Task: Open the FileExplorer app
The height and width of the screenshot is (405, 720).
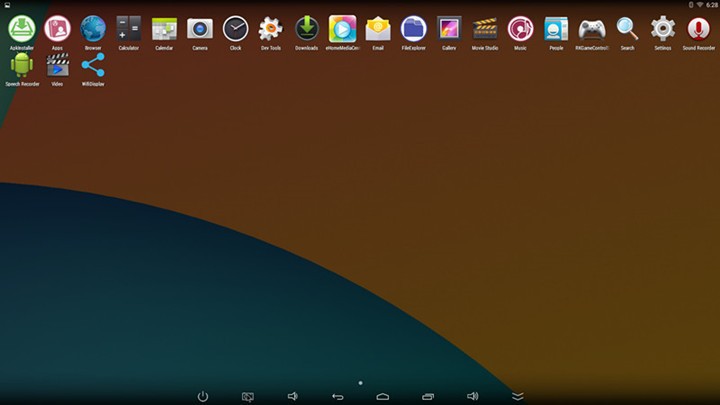Action: coord(413,30)
